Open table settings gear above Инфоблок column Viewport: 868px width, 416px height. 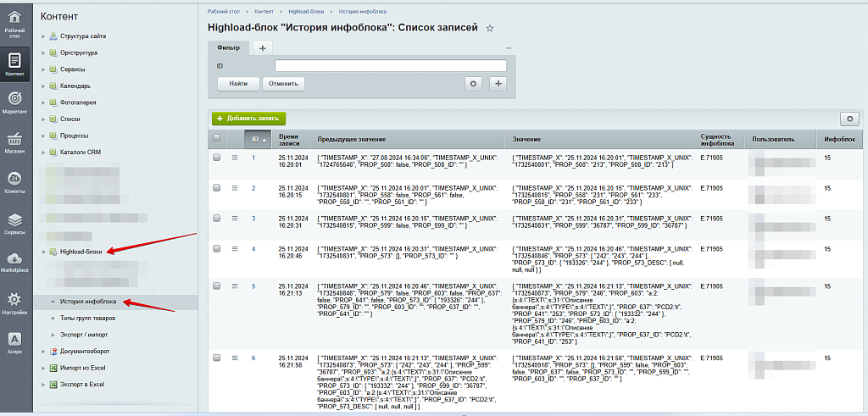849,119
